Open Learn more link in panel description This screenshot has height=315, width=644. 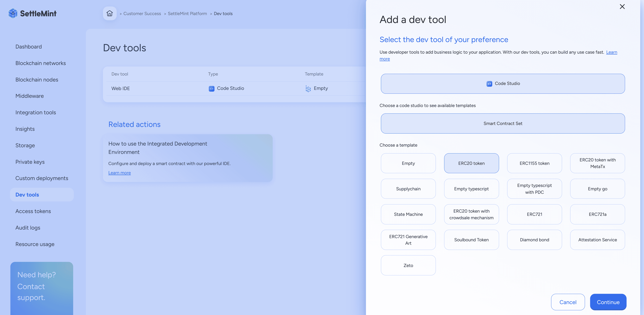pos(611,52)
